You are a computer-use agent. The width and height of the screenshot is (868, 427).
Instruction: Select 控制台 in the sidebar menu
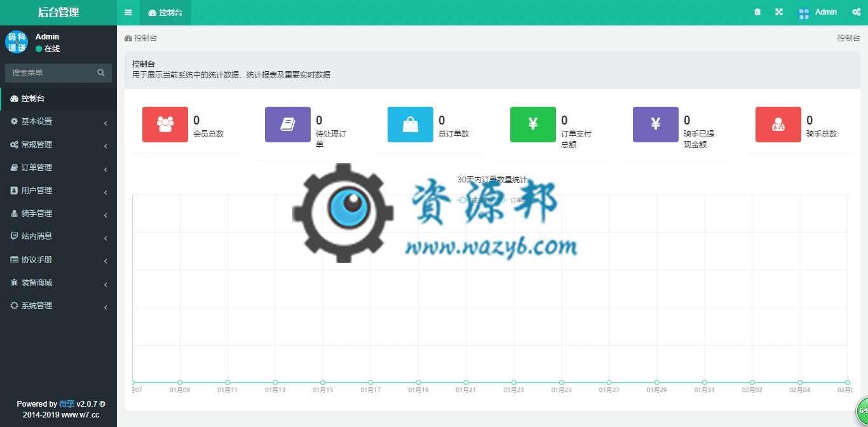pyautogui.click(x=58, y=98)
